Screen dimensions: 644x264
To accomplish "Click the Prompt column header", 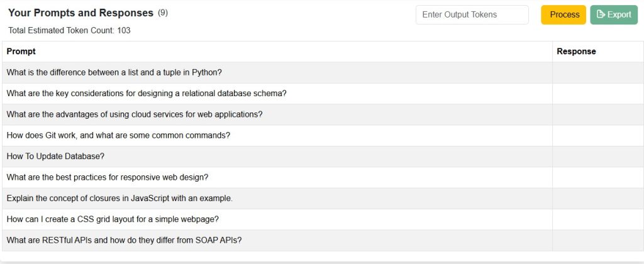I will (x=21, y=52).
